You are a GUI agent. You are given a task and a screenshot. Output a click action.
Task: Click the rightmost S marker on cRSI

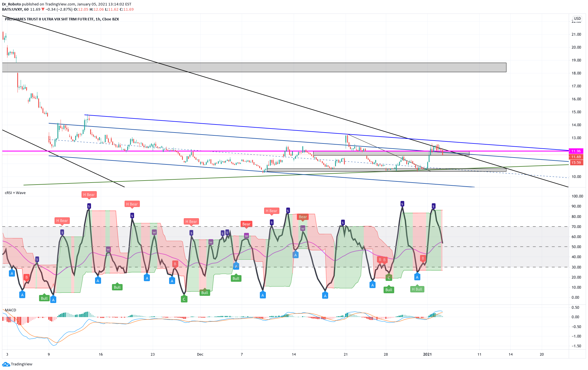tap(434, 206)
